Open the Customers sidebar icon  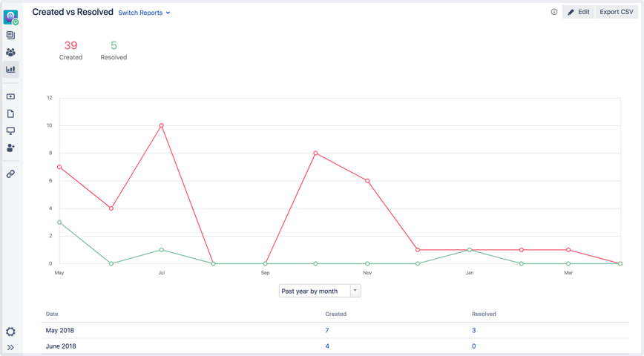(10, 53)
